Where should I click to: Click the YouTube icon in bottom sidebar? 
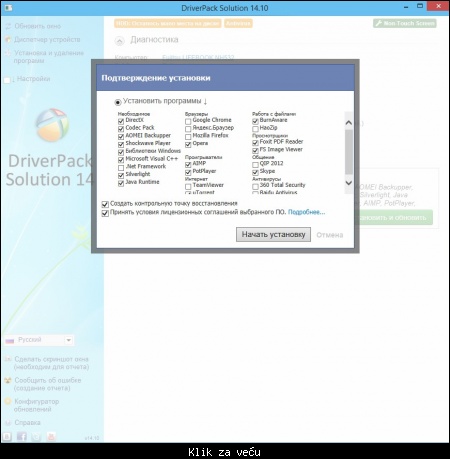coord(51,436)
